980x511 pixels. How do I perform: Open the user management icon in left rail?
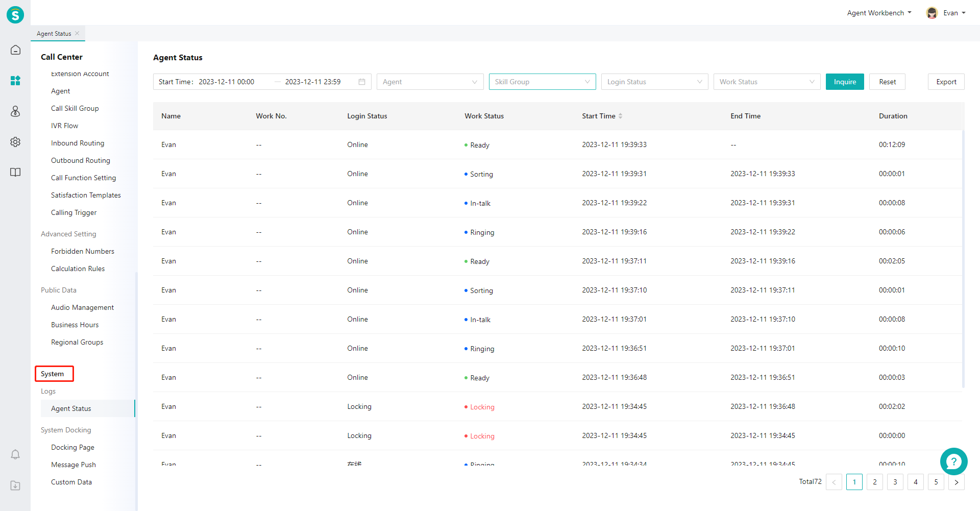coord(15,111)
